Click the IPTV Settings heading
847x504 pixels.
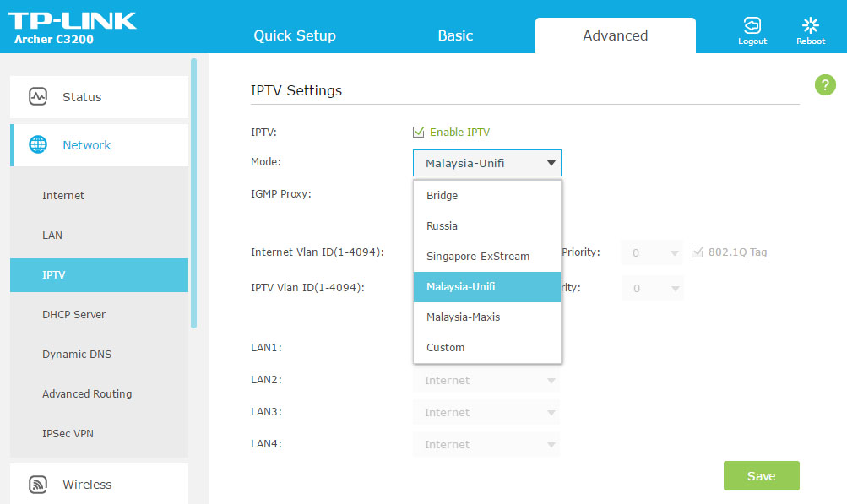coord(296,90)
